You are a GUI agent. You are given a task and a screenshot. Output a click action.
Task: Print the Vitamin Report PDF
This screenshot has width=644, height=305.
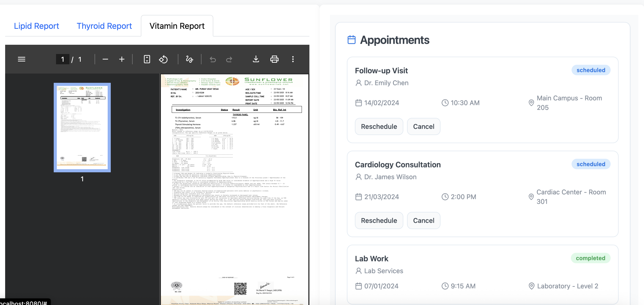tap(274, 59)
